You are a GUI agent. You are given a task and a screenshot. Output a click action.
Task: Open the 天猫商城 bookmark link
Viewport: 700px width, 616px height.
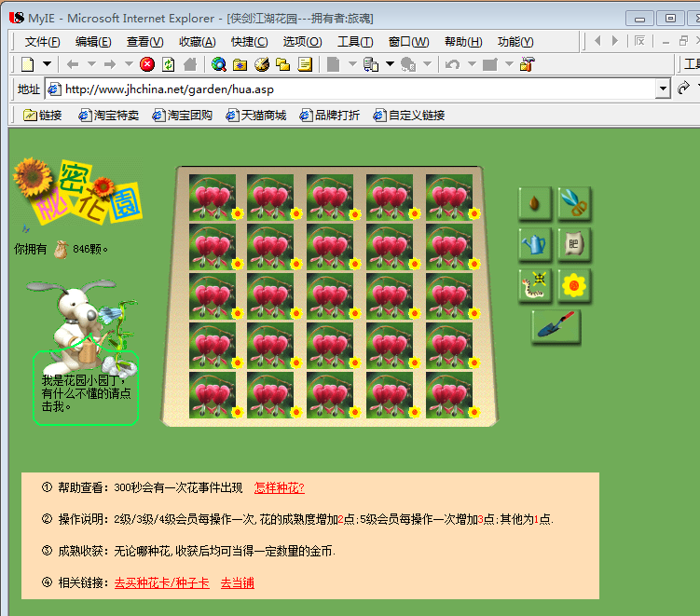pyautogui.click(x=255, y=116)
